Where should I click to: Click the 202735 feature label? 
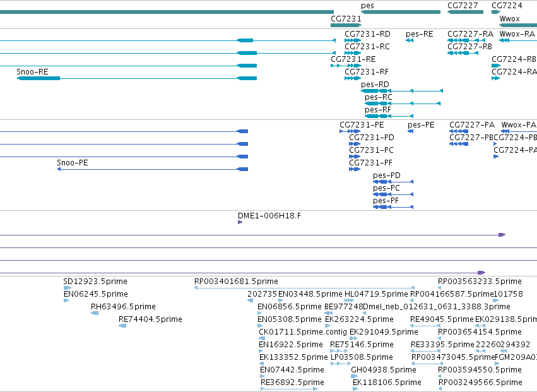click(x=262, y=294)
